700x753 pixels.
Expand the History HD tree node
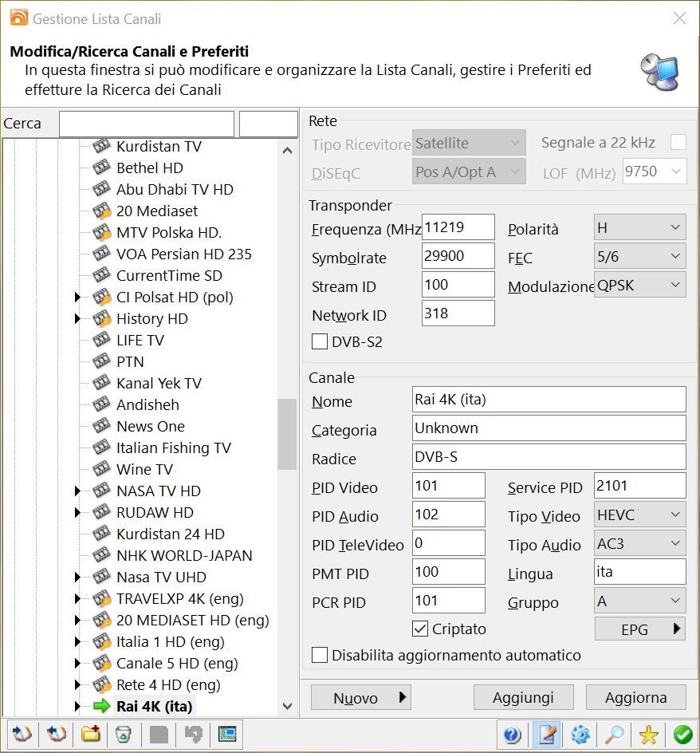click(x=77, y=318)
